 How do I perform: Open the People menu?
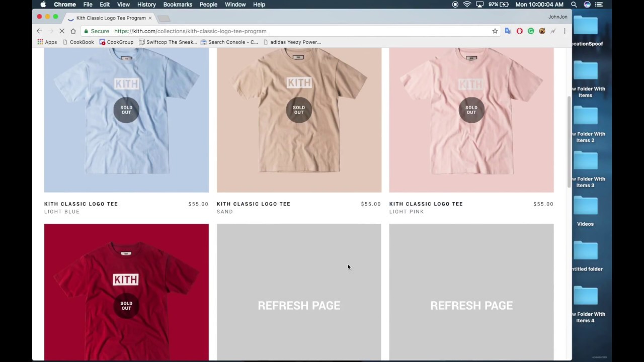pos(208,5)
